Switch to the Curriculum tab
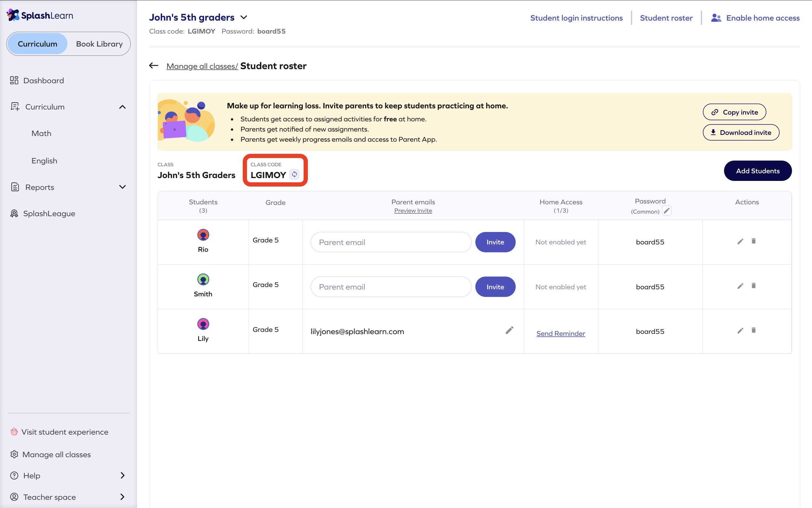Screen dimensions: 812x508 [37, 44]
